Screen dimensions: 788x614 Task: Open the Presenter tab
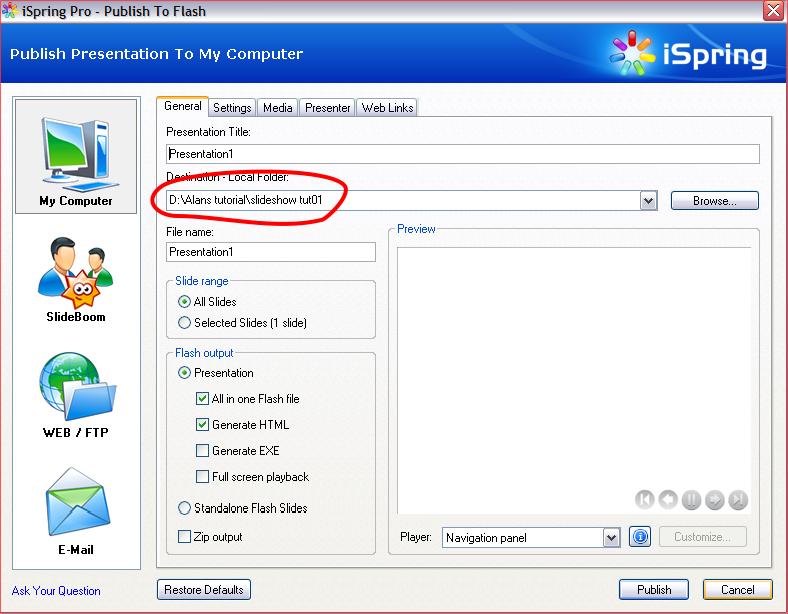[x=327, y=108]
